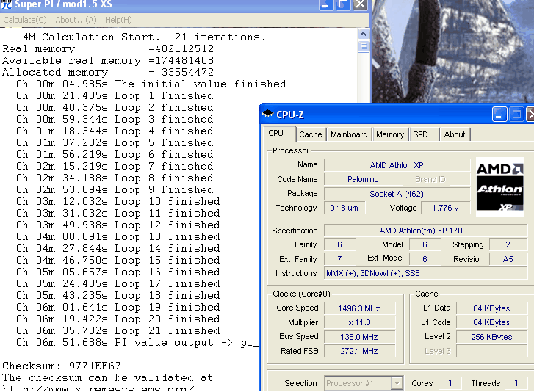Click the Core Speed value 1496.3 MHz
534x392 pixels.
click(359, 308)
